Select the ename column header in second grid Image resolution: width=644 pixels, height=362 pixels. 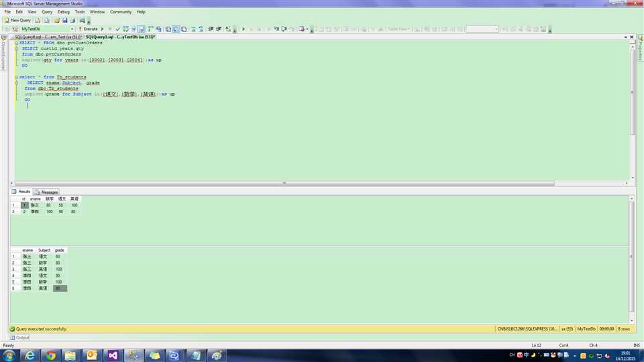28,250
